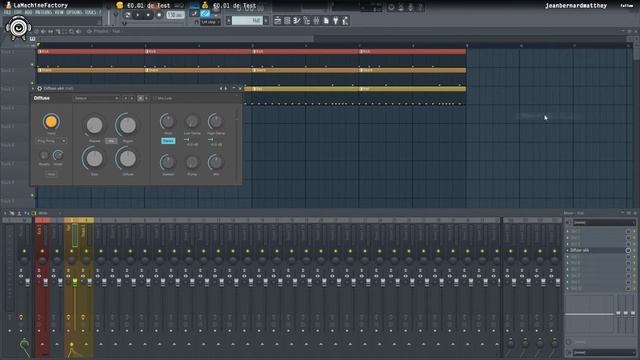Click the Master track volume fader

(28, 282)
